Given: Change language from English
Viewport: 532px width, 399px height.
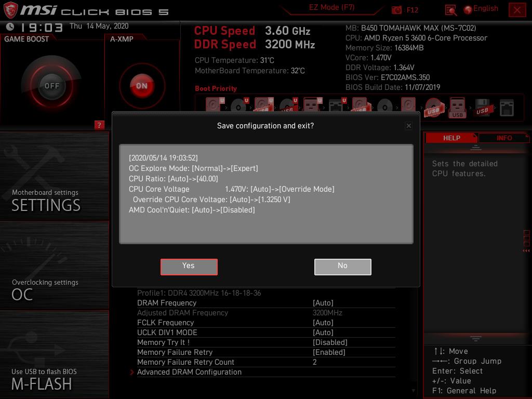Looking at the screenshot, I should [486, 8].
